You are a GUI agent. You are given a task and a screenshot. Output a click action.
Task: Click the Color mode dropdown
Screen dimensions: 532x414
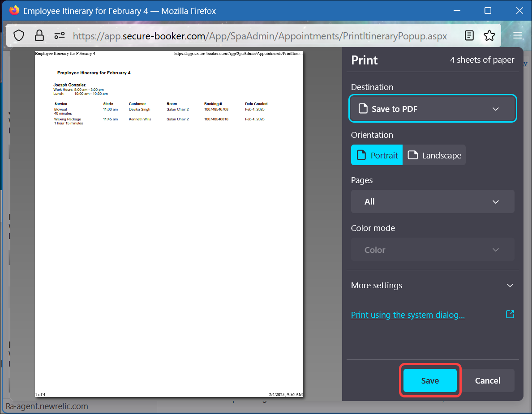coord(433,249)
